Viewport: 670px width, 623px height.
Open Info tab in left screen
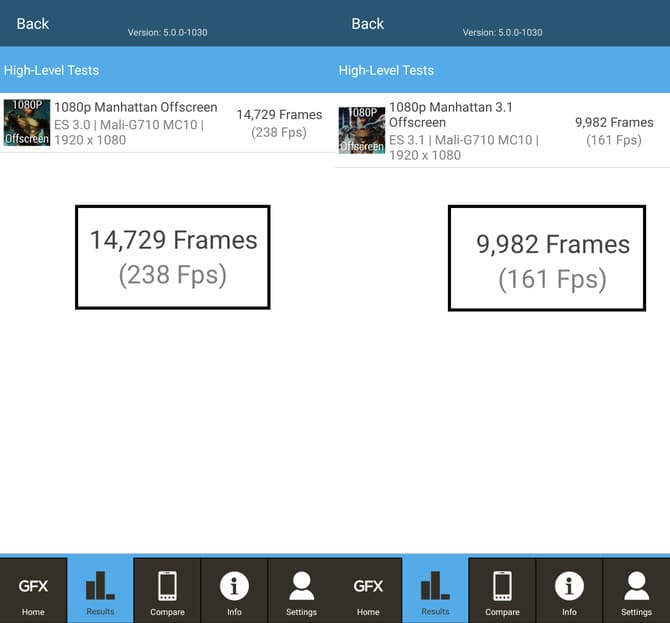click(x=234, y=591)
